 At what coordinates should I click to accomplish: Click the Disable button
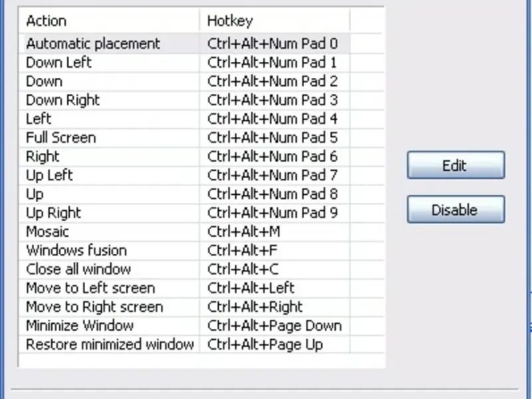point(456,210)
